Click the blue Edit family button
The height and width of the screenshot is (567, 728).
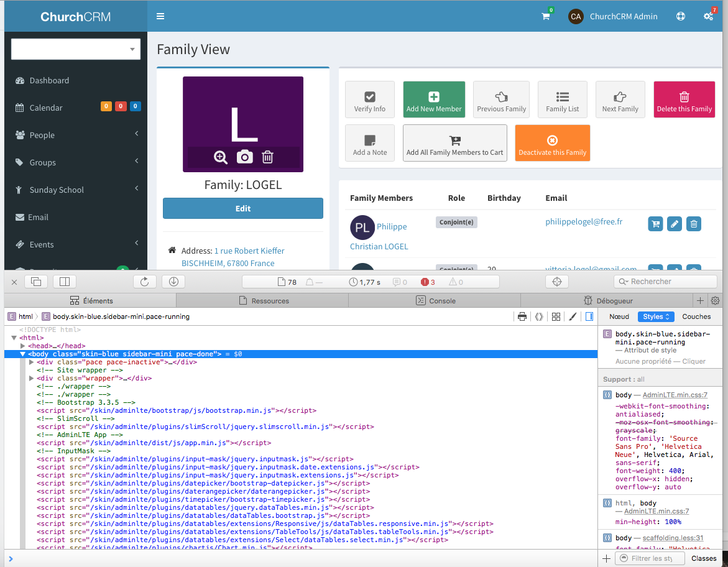tap(243, 208)
